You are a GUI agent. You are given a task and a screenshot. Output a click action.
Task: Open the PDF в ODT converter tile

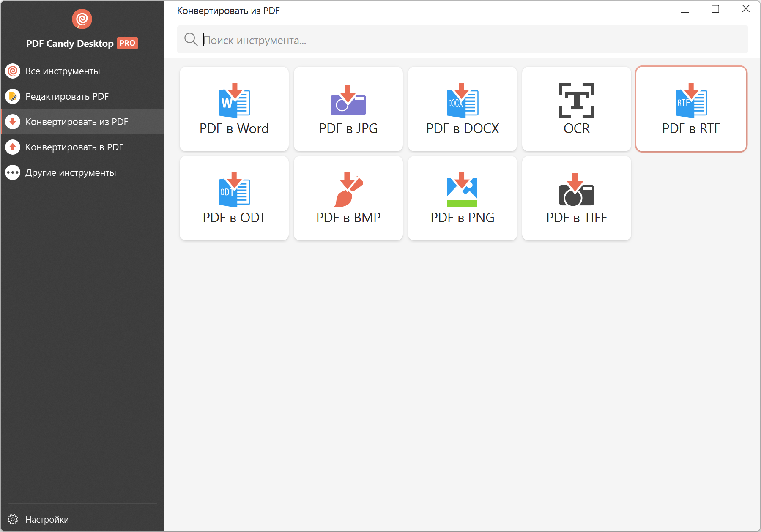tap(234, 198)
